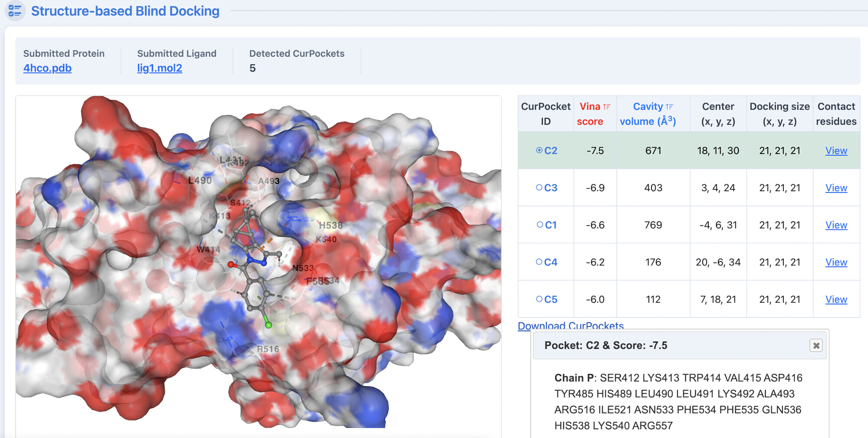Click the Detected CurPockets count 5
The width and height of the screenshot is (868, 438).
click(x=253, y=69)
